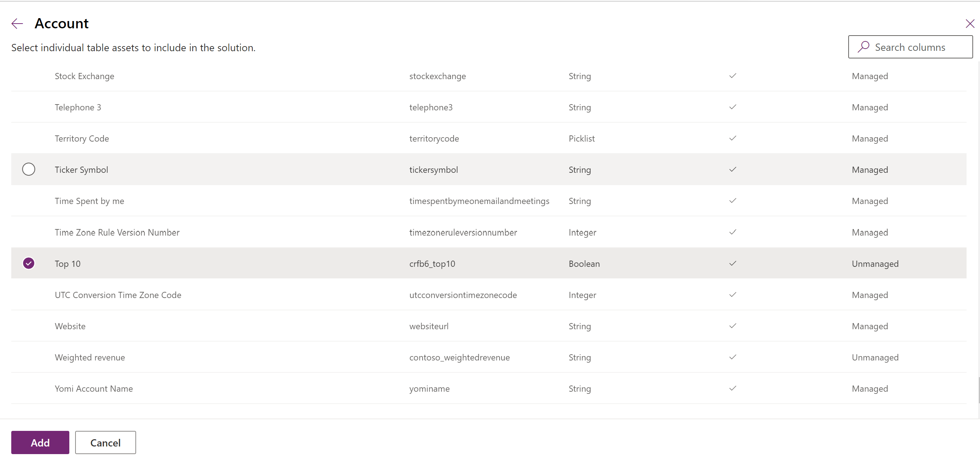Viewport: 980px width, 461px height.
Task: Click the checkmark icon next to yominame
Action: (733, 388)
